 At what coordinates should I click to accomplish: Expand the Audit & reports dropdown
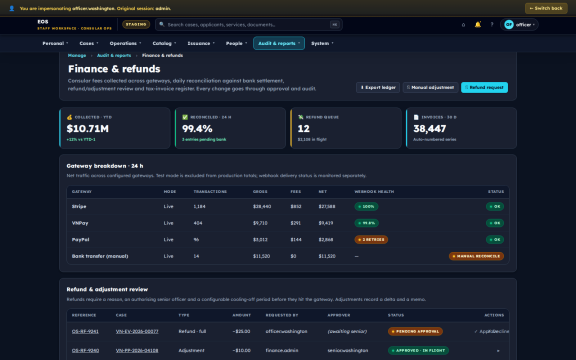(279, 43)
